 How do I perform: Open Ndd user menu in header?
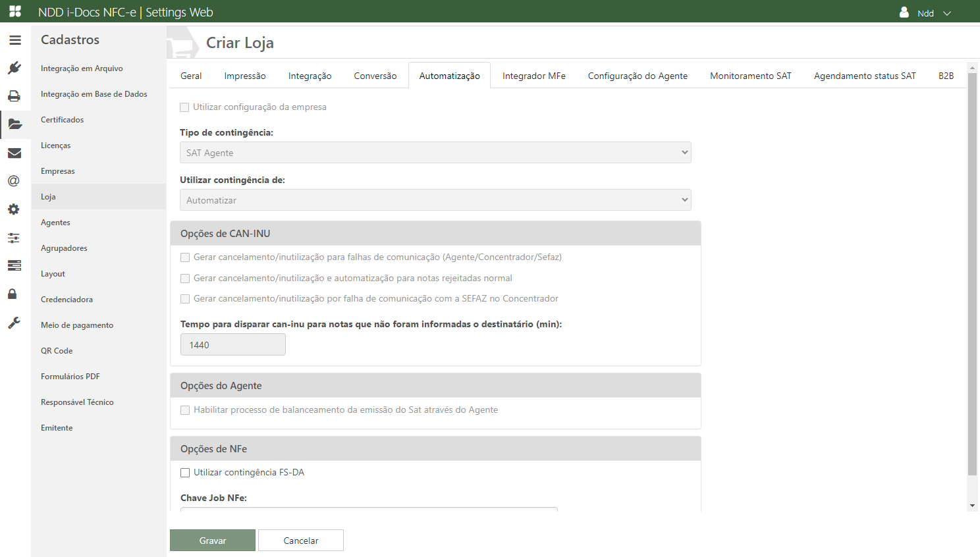pyautogui.click(x=926, y=13)
